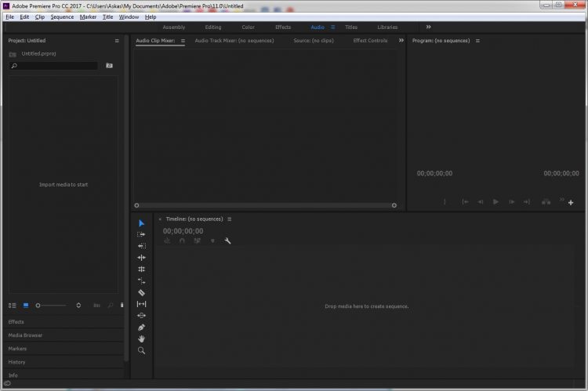Adjust the thumbnail size zoom slider
This screenshot has width=588, height=391.
coord(39,305)
